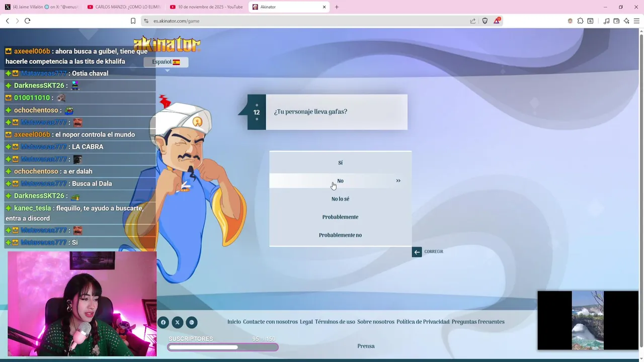Open Brave Rewards triangle icon
This screenshot has width=644, height=362.
tap(497, 21)
